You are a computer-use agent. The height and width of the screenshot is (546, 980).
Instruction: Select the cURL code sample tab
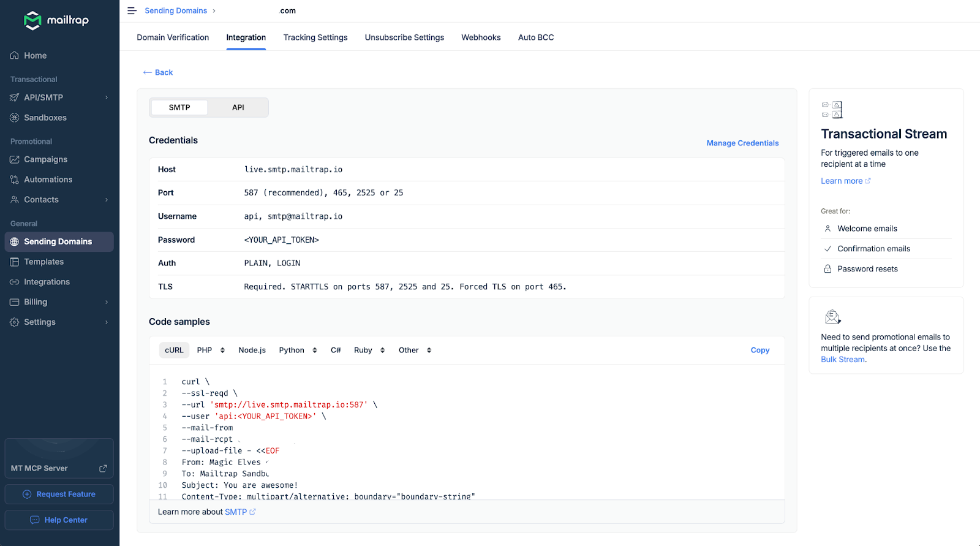(174, 350)
